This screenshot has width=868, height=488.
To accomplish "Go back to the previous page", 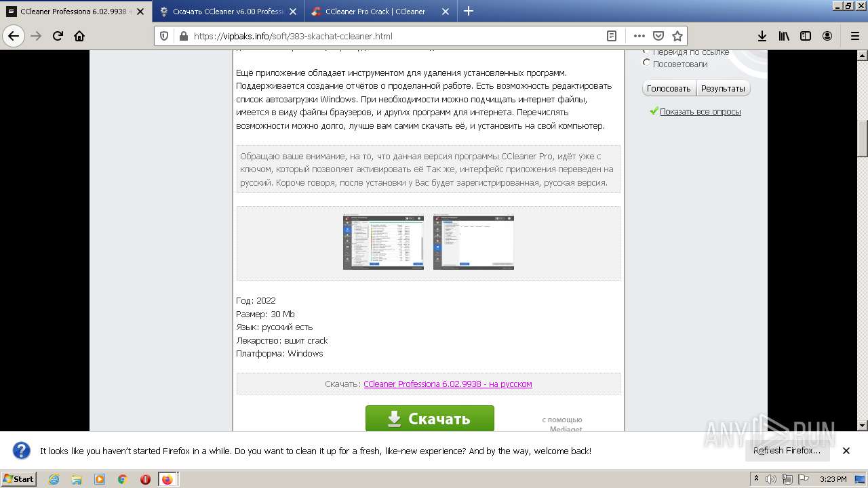I will pyautogui.click(x=14, y=36).
